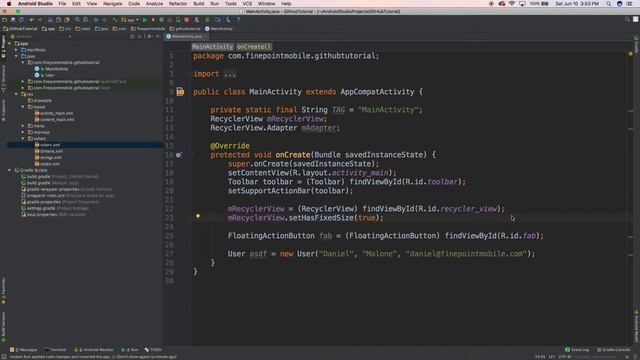Toggle the Favorites tool window stripe button
This screenshot has height=360, width=640.
coord(3,291)
